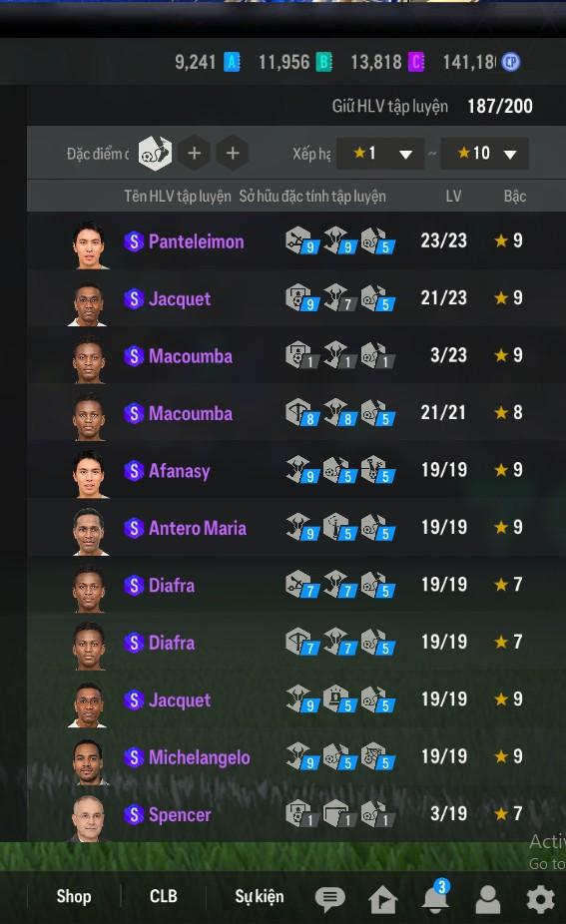Image resolution: width=566 pixels, height=924 pixels.
Task: Select the Antero Maria coach entry
Action: point(295,528)
